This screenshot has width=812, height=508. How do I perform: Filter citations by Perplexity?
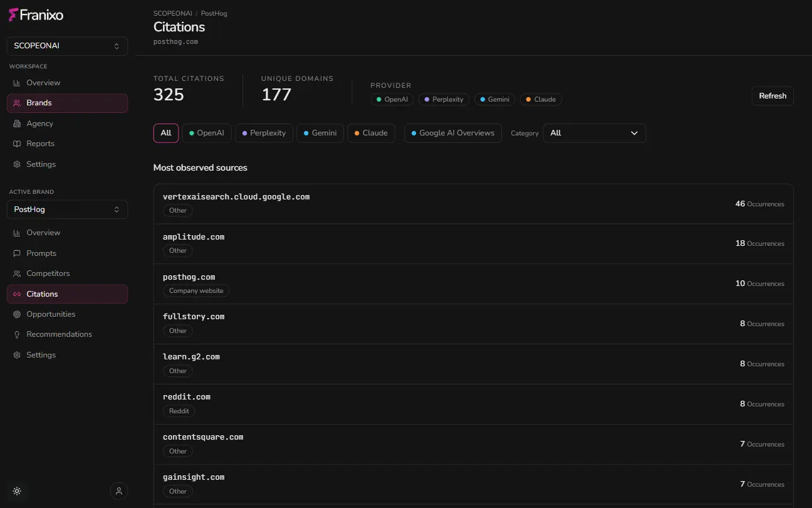pyautogui.click(x=264, y=133)
